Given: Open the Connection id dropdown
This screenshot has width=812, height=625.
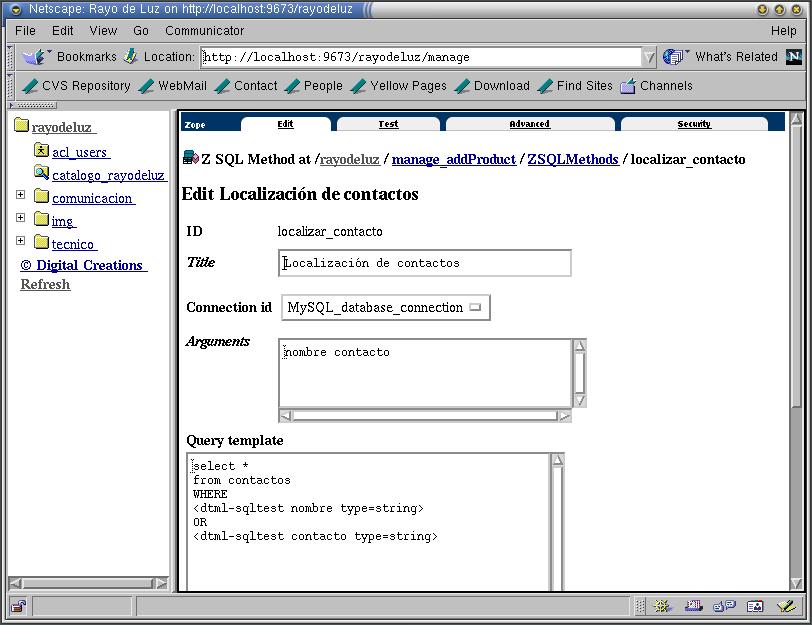Looking at the screenshot, I should click(x=386, y=308).
